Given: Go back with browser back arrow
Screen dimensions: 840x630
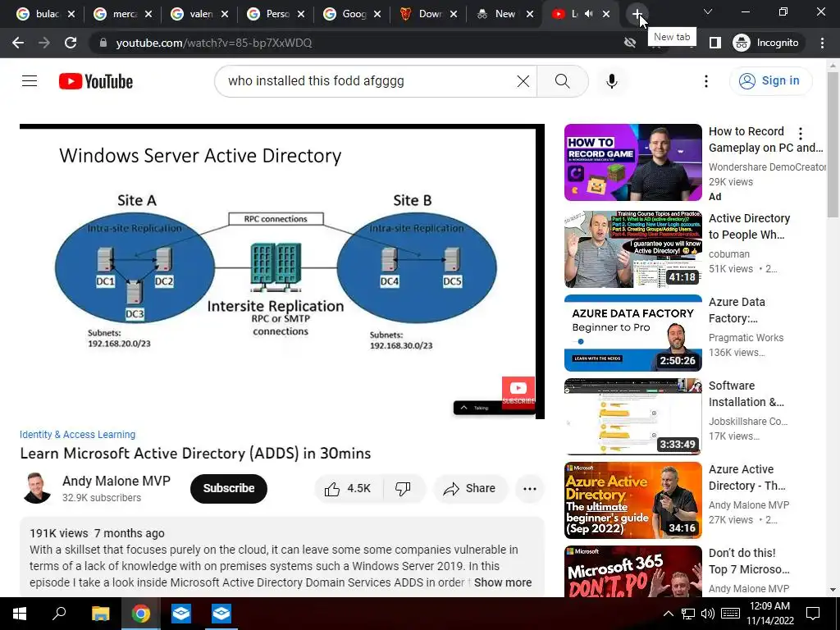Looking at the screenshot, I should pyautogui.click(x=18, y=43).
